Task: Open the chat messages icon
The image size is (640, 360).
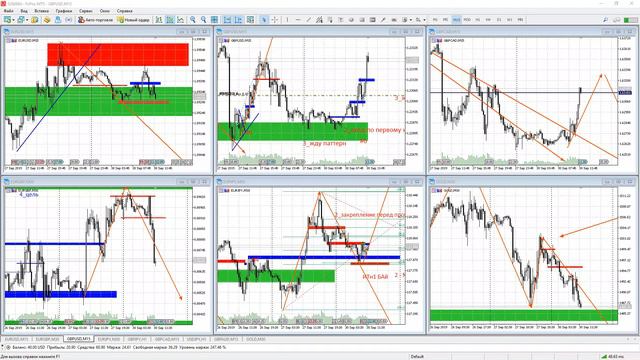Action: point(616,20)
